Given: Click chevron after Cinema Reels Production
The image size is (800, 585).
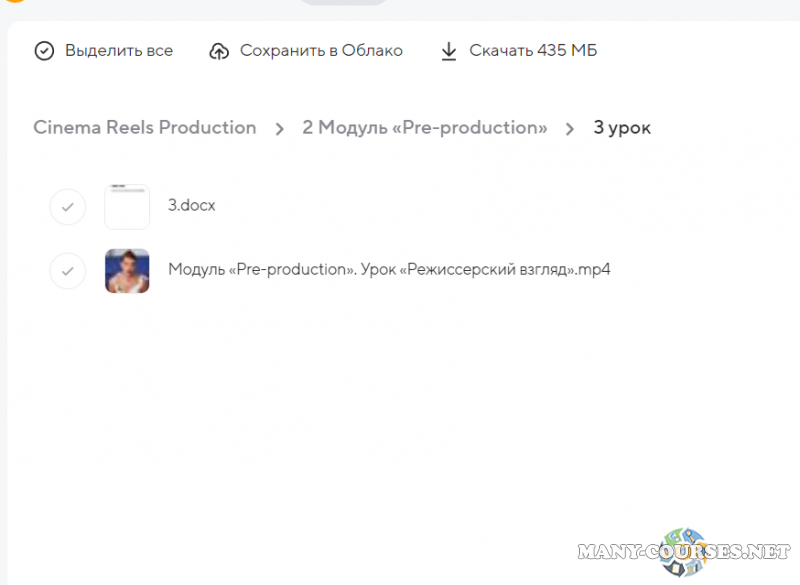Looking at the screenshot, I should coord(280,128).
